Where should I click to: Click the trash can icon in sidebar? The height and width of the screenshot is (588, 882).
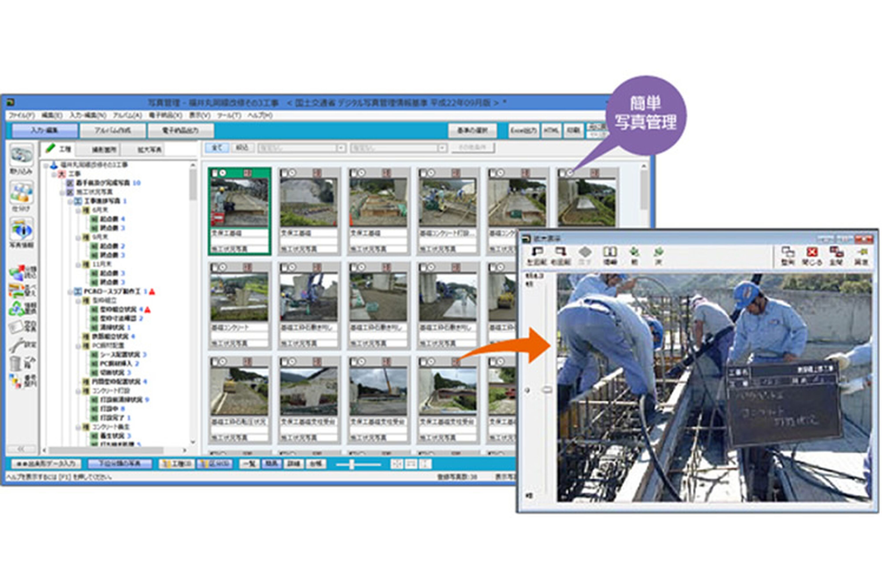tap(16, 363)
